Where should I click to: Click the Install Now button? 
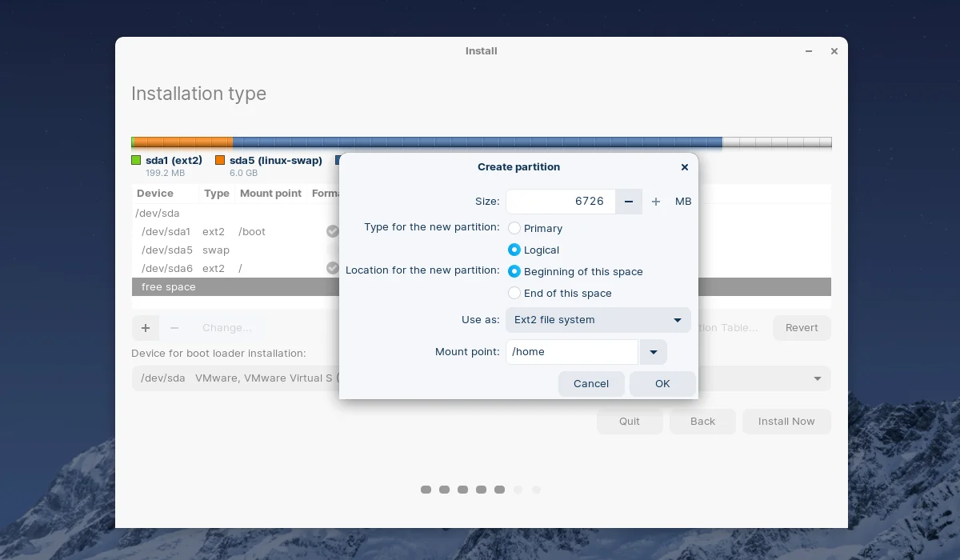(x=786, y=422)
